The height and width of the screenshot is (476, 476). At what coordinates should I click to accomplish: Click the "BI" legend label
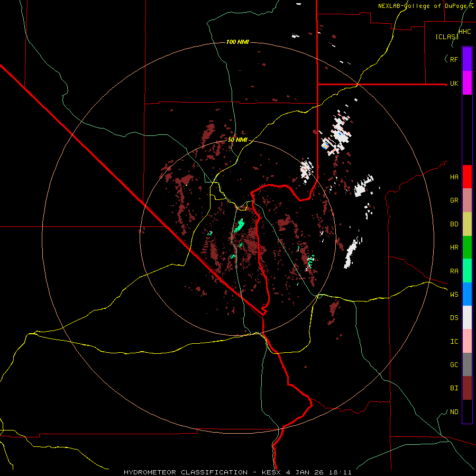click(454, 388)
